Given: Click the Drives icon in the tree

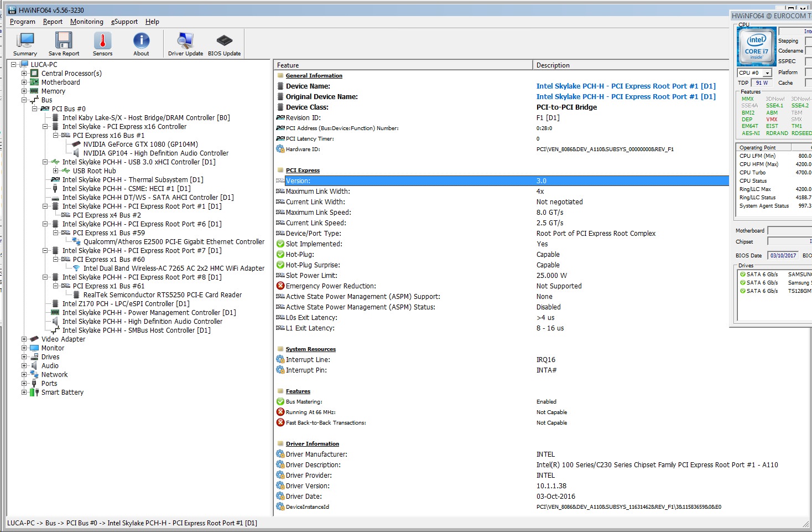Looking at the screenshot, I should pyautogui.click(x=34, y=357).
